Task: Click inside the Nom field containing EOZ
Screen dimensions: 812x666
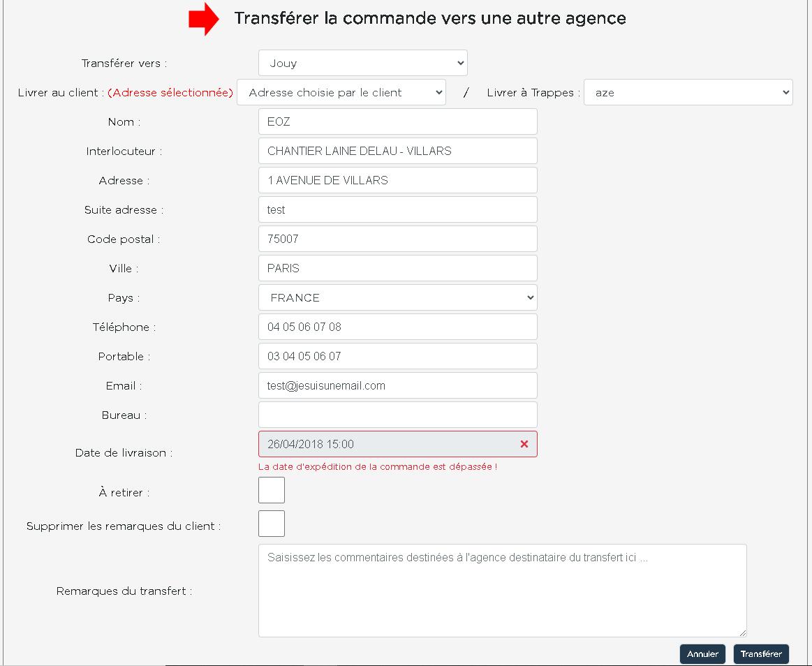Action: tap(397, 121)
